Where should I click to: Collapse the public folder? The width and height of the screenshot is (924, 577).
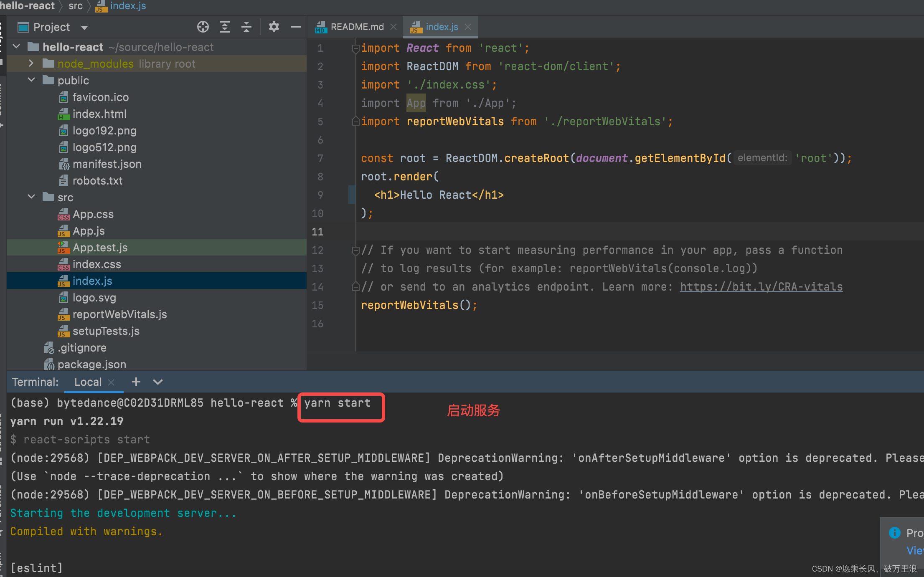31,80
